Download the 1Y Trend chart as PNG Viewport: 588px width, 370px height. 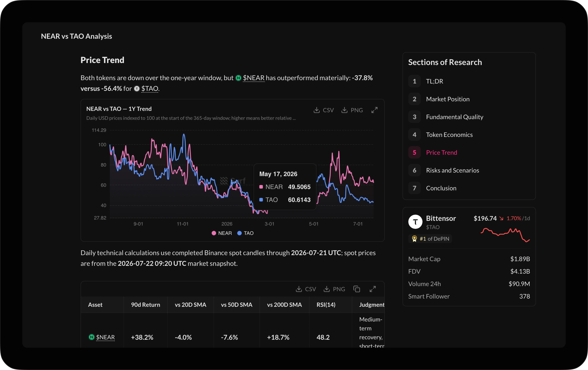[352, 110]
